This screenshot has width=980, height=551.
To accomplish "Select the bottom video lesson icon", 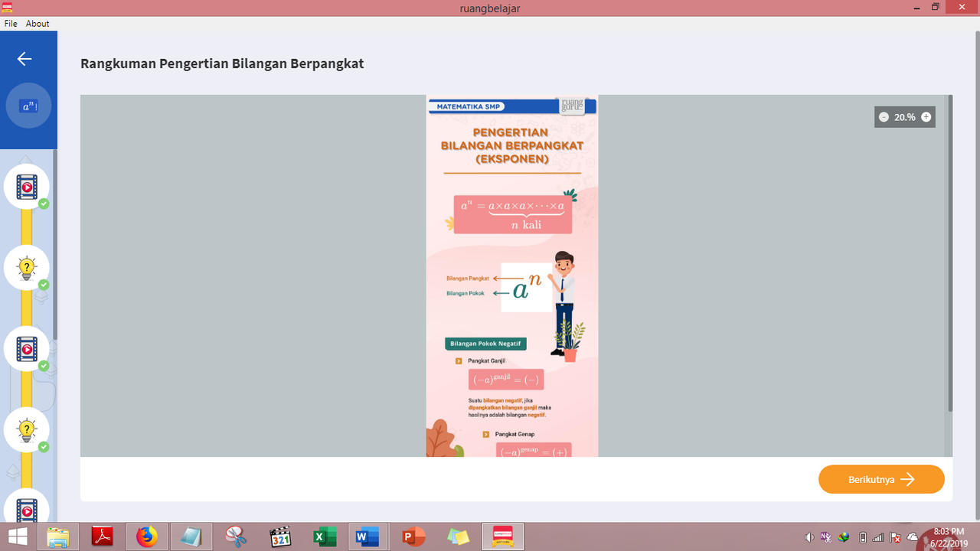I will [x=26, y=507].
